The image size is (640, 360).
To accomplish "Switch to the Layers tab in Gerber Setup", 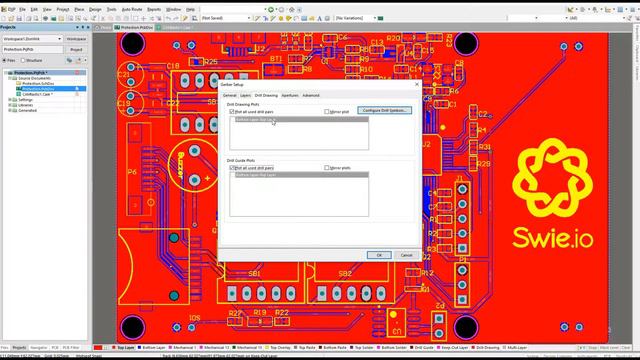I will [245, 95].
